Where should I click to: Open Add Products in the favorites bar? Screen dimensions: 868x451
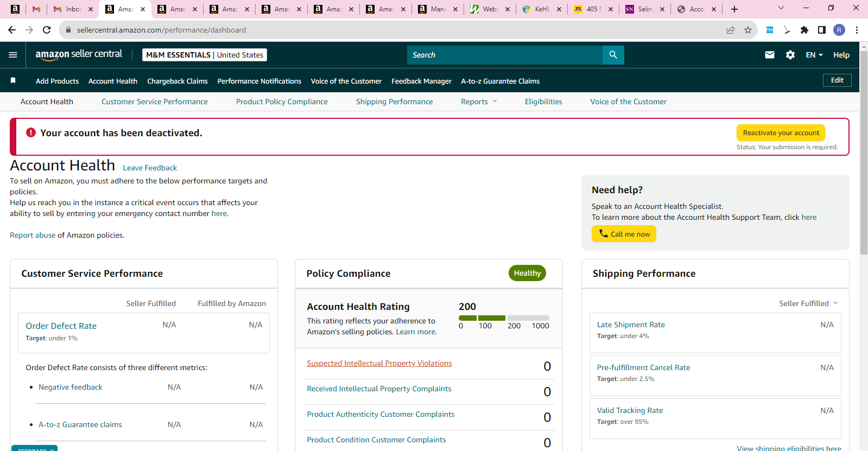(x=57, y=81)
